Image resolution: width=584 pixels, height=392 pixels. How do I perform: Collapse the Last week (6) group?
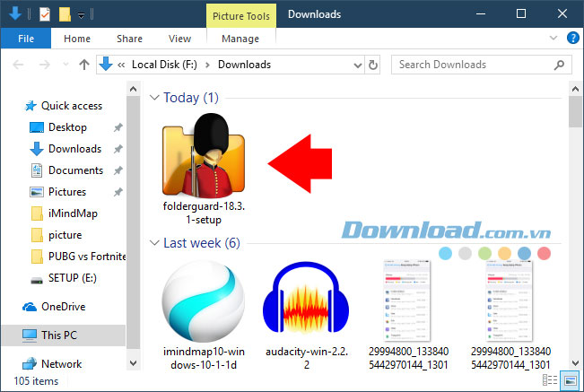pyautogui.click(x=154, y=243)
